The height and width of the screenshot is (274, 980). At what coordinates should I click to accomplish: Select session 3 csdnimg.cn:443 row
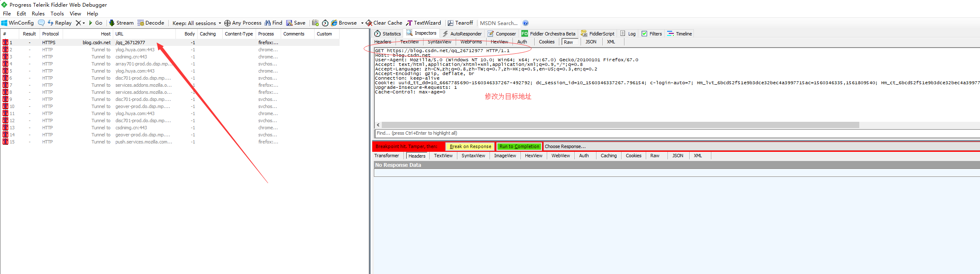tap(170, 57)
